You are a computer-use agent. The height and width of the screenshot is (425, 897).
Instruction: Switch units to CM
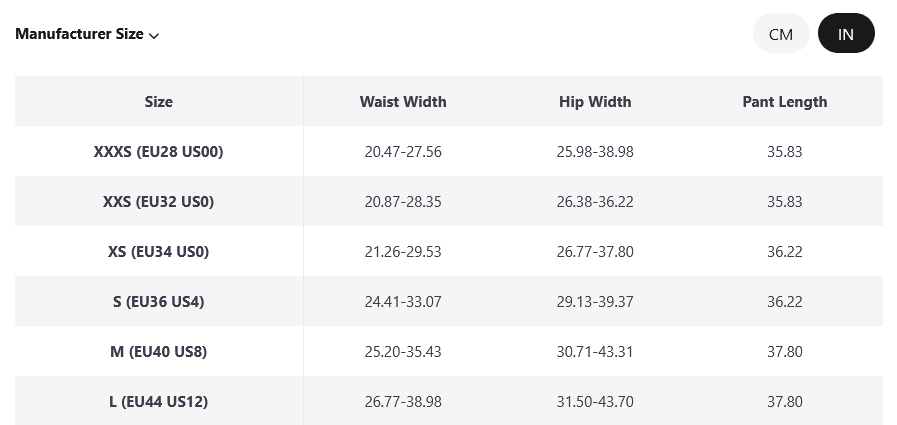[x=781, y=34]
